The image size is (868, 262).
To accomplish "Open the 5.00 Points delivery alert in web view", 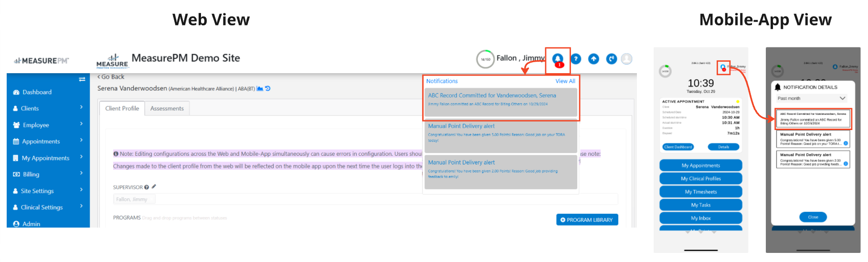I will 501,136.
